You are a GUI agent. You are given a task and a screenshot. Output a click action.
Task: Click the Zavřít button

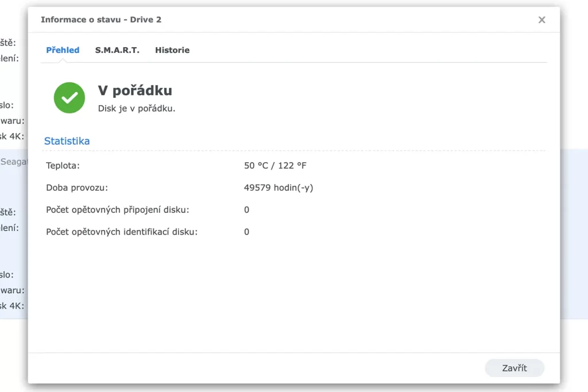[514, 368]
